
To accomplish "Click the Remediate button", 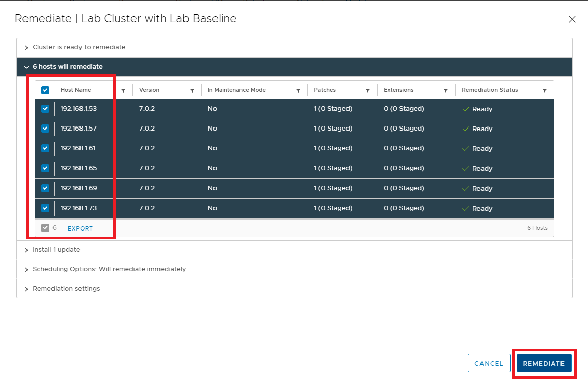I will [544, 363].
